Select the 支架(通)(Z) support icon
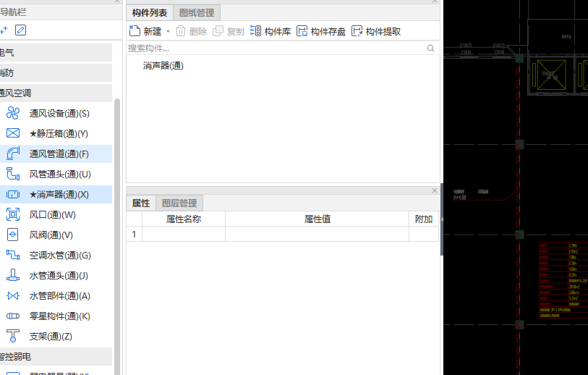The width and height of the screenshot is (588, 375). pyautogui.click(x=13, y=336)
